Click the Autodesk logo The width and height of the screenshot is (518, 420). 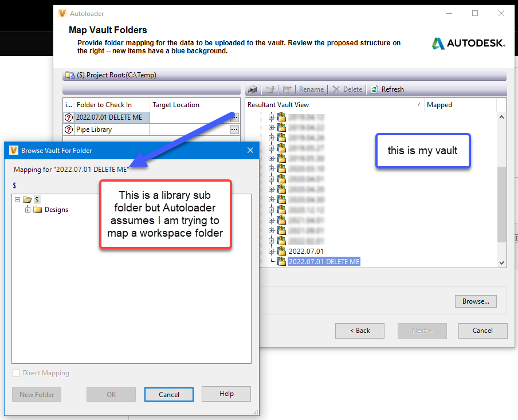pos(468,43)
